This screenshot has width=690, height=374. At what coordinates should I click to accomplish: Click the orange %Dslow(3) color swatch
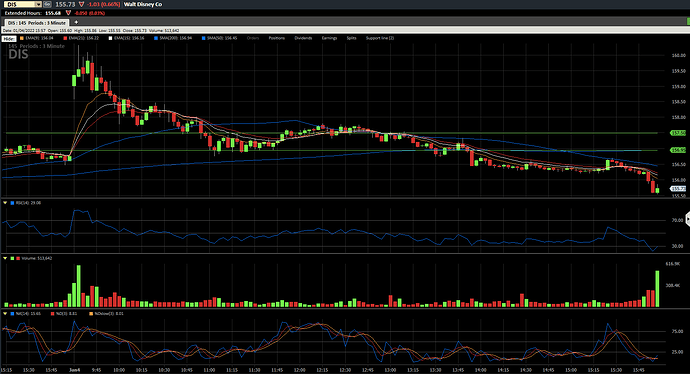(x=91, y=314)
